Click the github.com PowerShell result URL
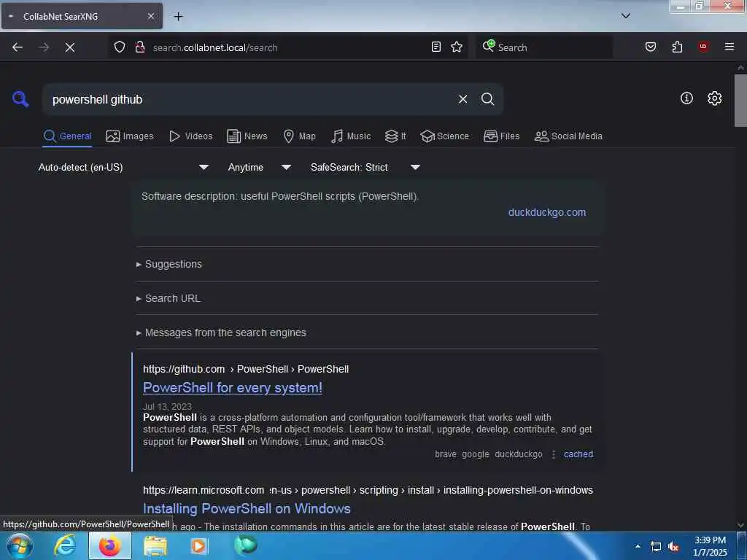The image size is (747, 560). [x=246, y=369]
